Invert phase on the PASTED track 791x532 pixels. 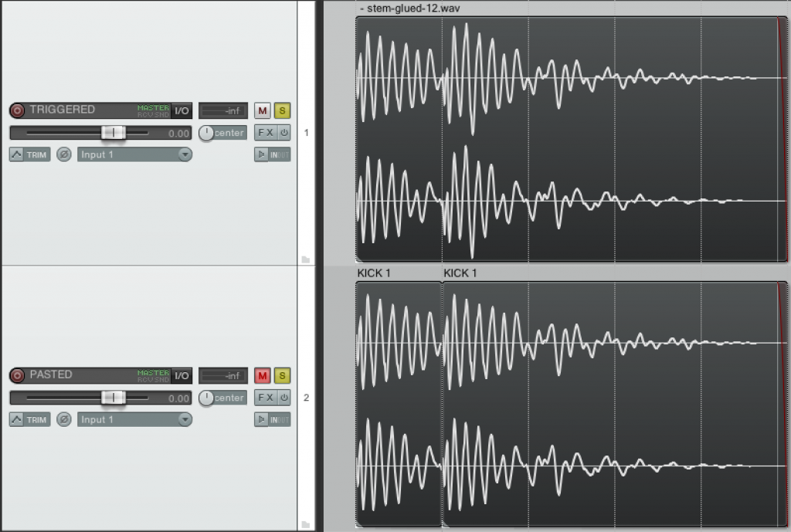click(64, 419)
